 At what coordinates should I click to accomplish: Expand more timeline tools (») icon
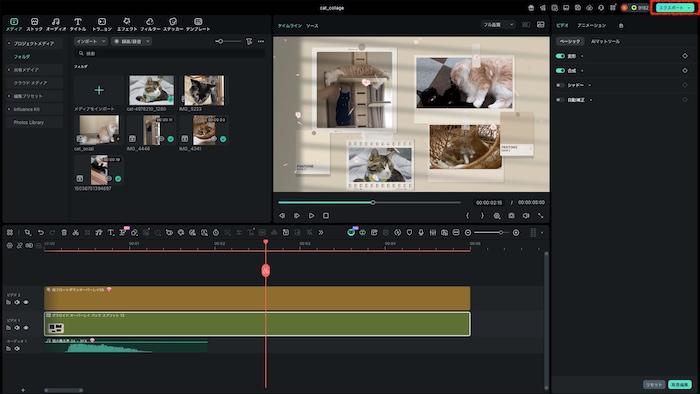pyautogui.click(x=321, y=232)
